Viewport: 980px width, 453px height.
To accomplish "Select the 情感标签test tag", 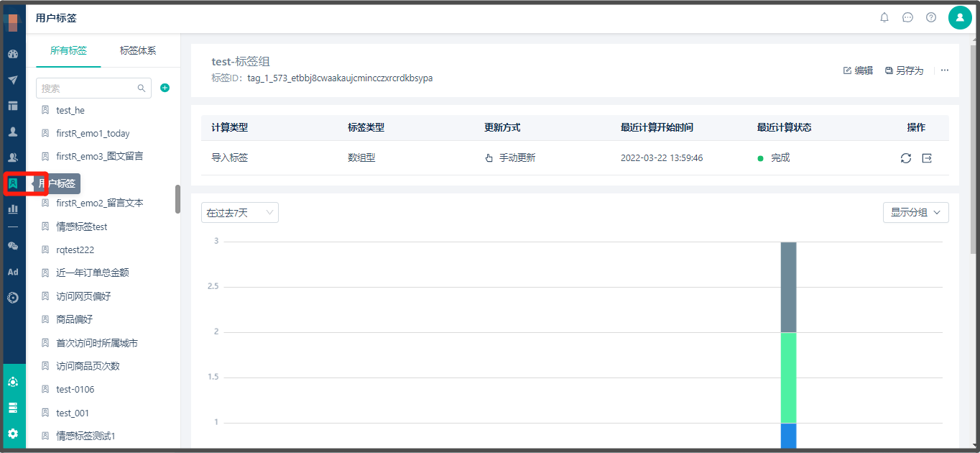I will point(82,226).
